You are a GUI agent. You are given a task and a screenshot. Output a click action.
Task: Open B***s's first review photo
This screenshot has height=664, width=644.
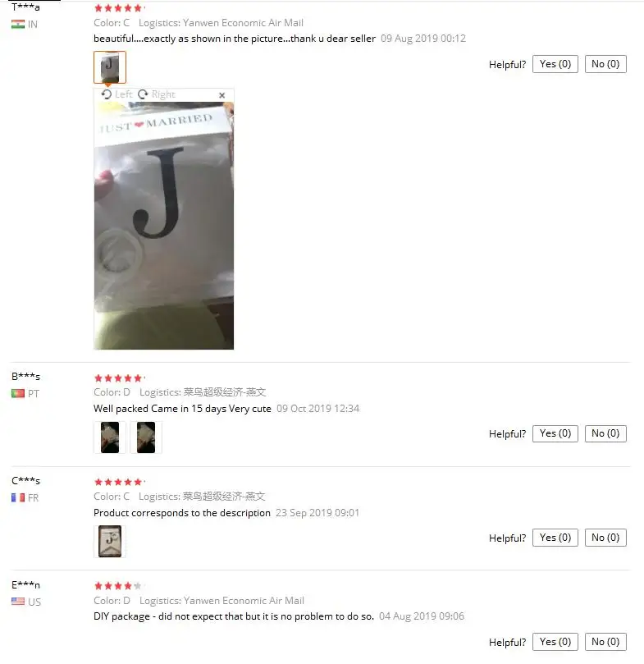pyautogui.click(x=110, y=437)
